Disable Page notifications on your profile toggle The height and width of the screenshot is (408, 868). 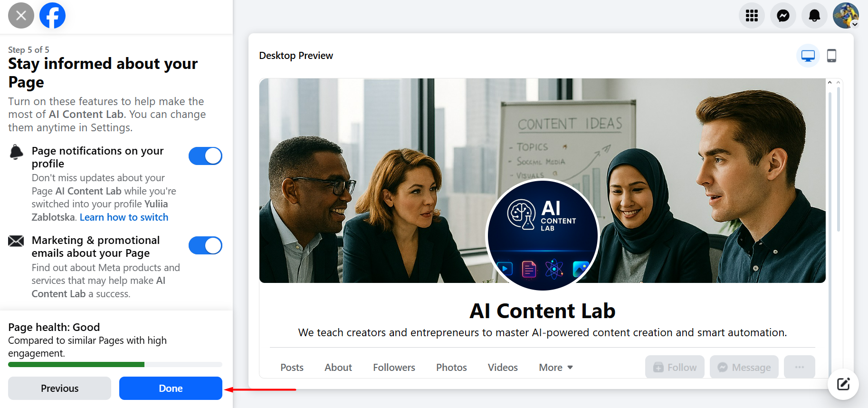(x=205, y=156)
